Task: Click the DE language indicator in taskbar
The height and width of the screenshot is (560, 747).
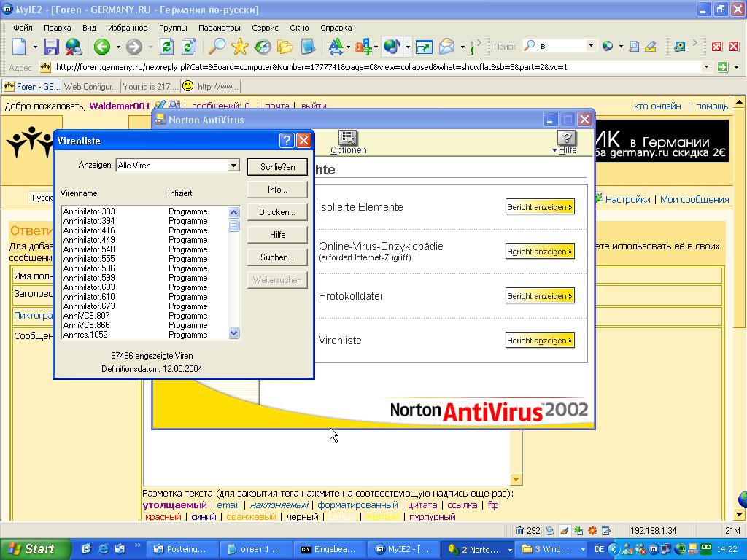Action: pyautogui.click(x=599, y=550)
